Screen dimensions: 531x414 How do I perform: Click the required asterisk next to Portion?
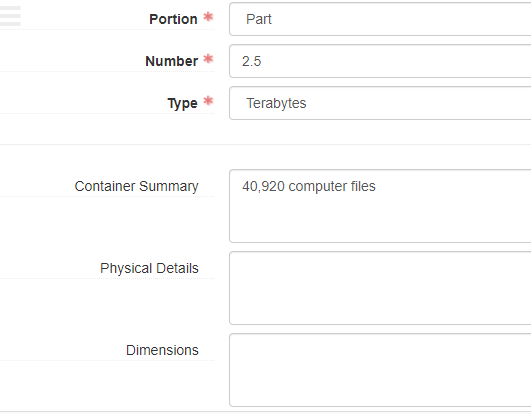coord(208,17)
